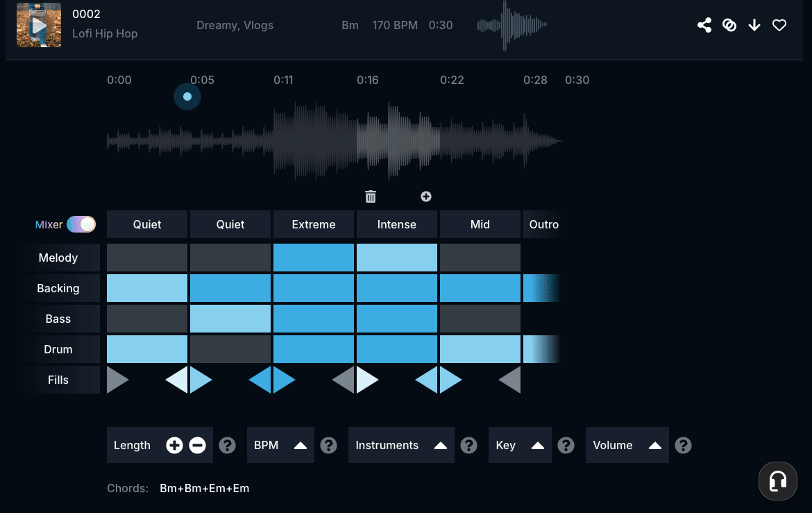Toggle the end fill of Intense section
This screenshot has width=812, height=513.
point(428,380)
